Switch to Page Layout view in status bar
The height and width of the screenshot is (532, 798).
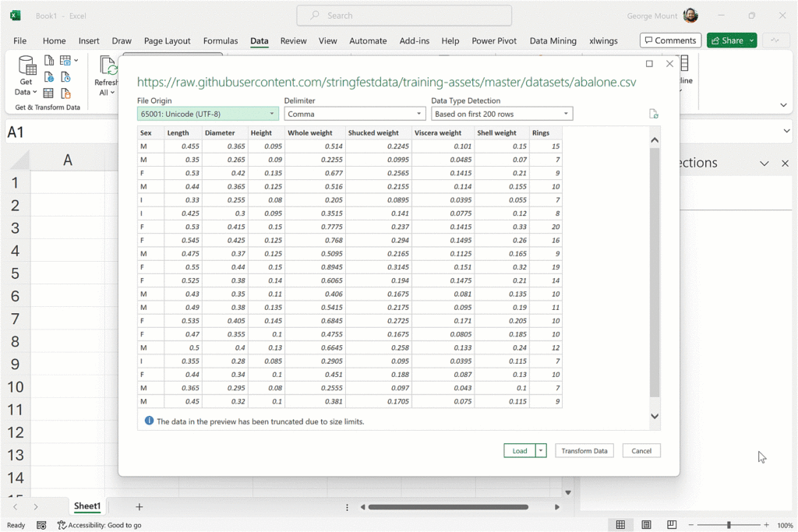pyautogui.click(x=646, y=525)
